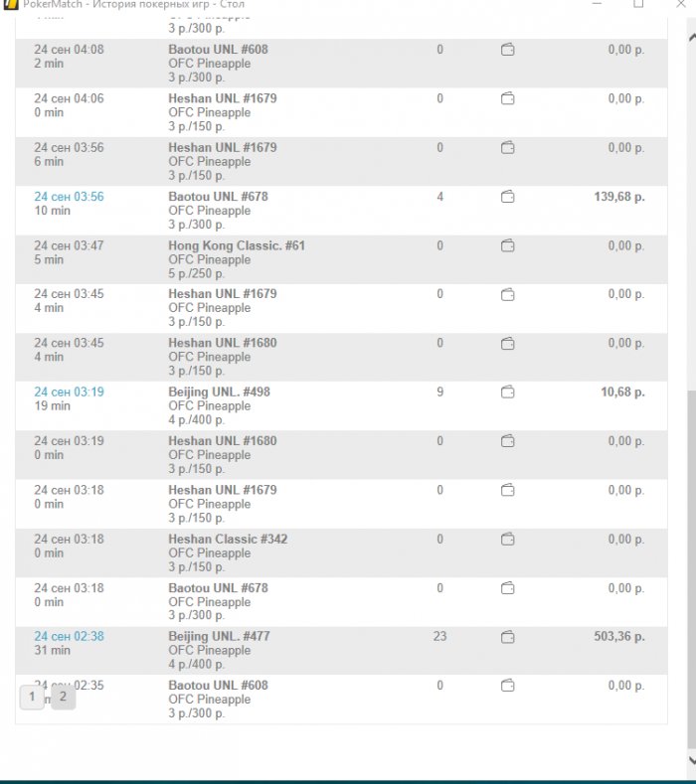The height and width of the screenshot is (784, 696).
Task: Follow the 24 сен 03:19 date link
Action: point(69,392)
